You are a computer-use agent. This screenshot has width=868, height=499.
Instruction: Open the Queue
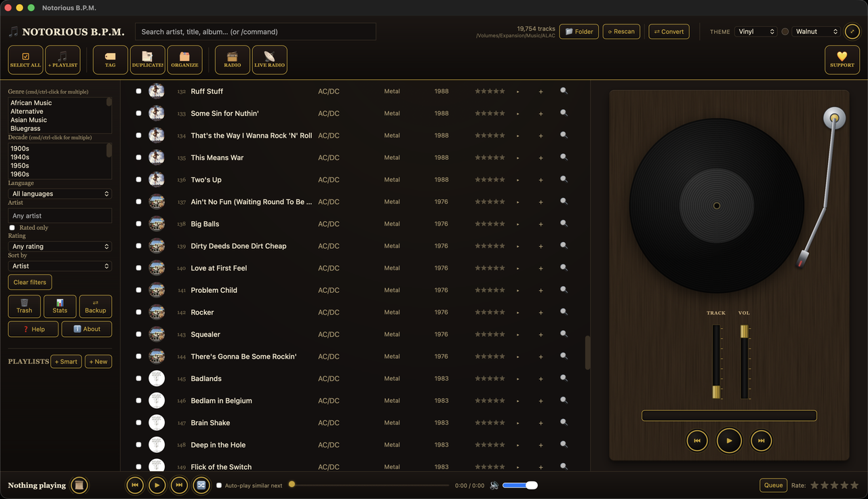click(x=774, y=485)
